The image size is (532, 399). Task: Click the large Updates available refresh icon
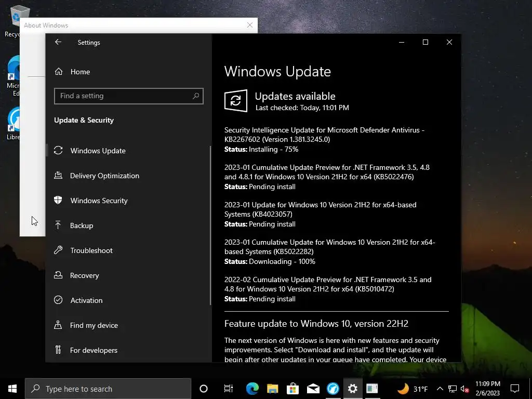click(236, 101)
